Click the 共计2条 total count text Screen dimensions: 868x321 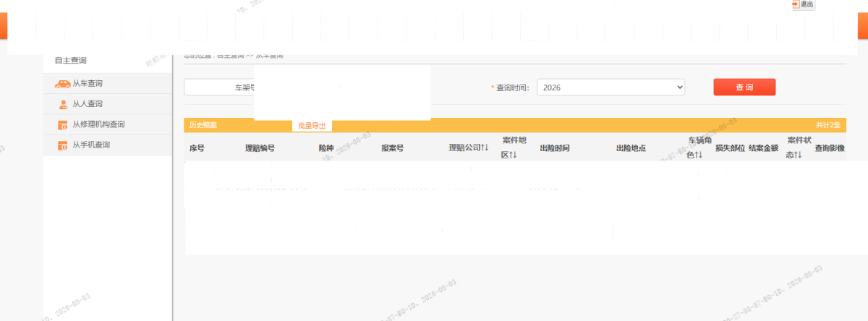(828, 125)
